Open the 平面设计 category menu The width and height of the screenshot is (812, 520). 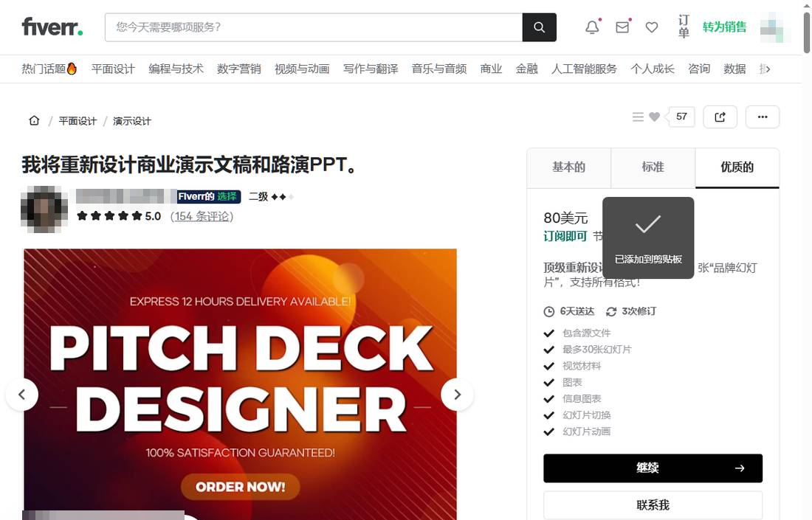[x=113, y=69]
